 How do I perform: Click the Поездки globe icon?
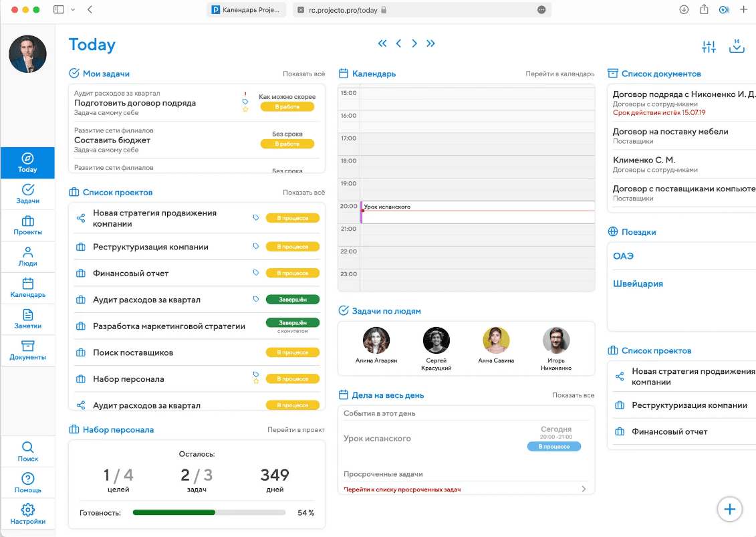613,231
